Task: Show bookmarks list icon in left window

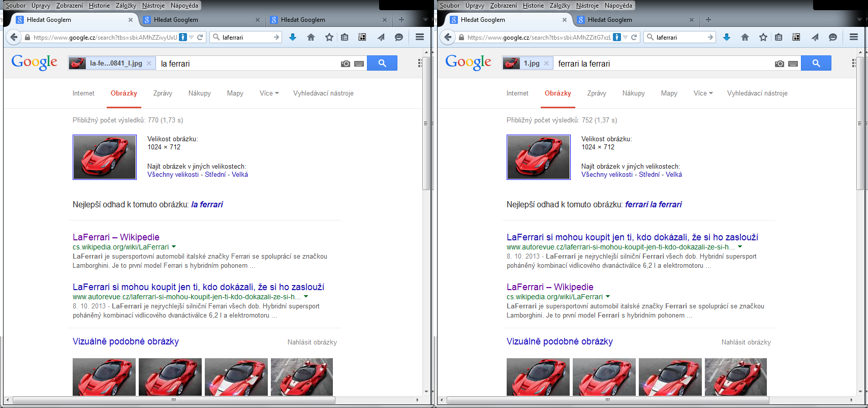Action: point(345,37)
